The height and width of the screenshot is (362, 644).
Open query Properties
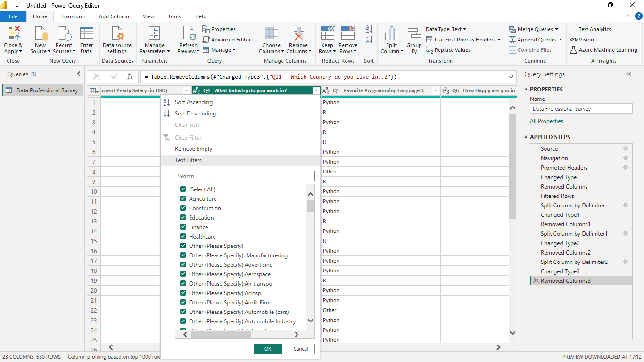click(219, 29)
